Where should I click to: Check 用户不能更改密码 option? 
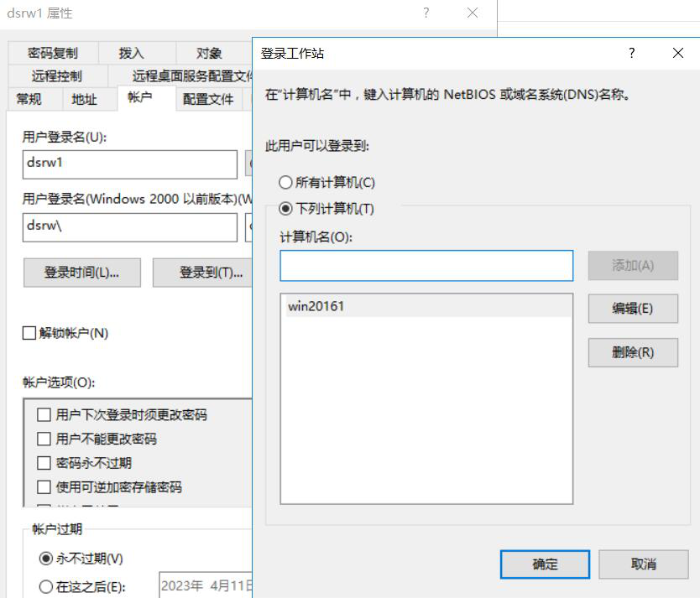coord(44,439)
